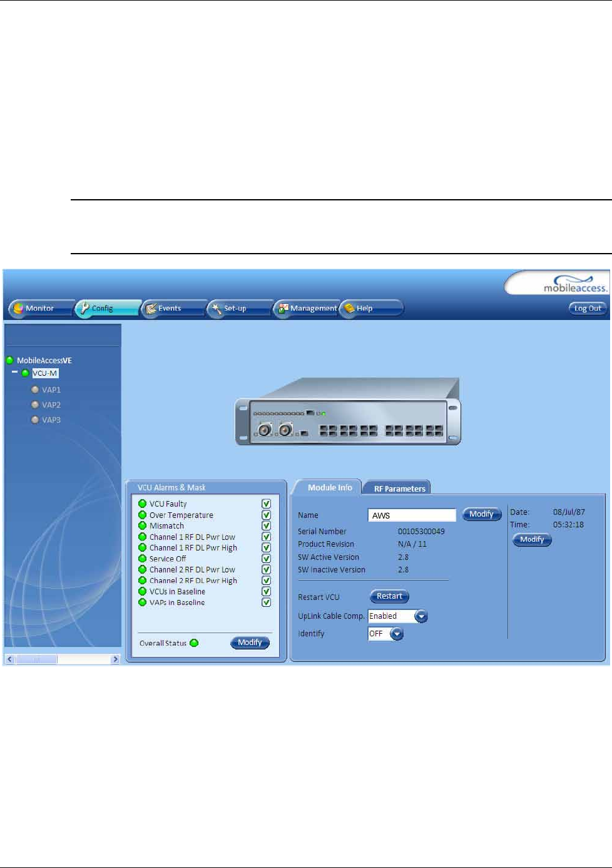Image resolution: width=612 pixels, height=868 pixels.
Task: Toggle Service Off mask checkbox
Action: click(x=266, y=559)
